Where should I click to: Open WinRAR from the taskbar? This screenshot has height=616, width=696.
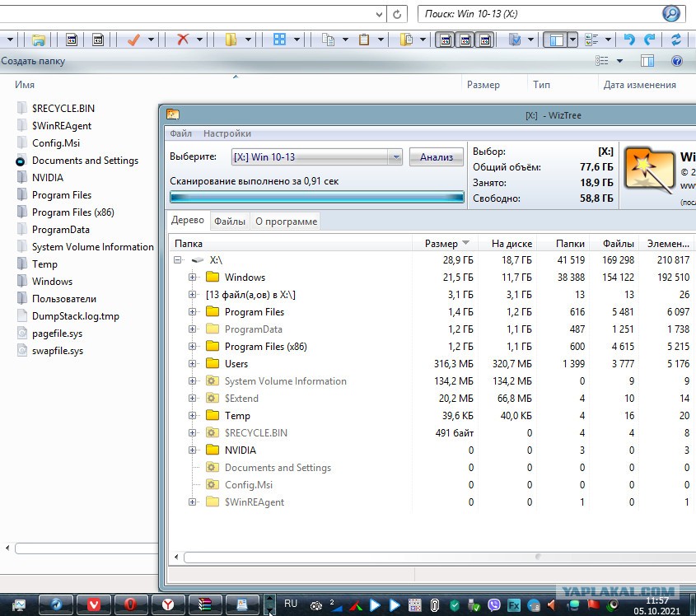coord(205,604)
